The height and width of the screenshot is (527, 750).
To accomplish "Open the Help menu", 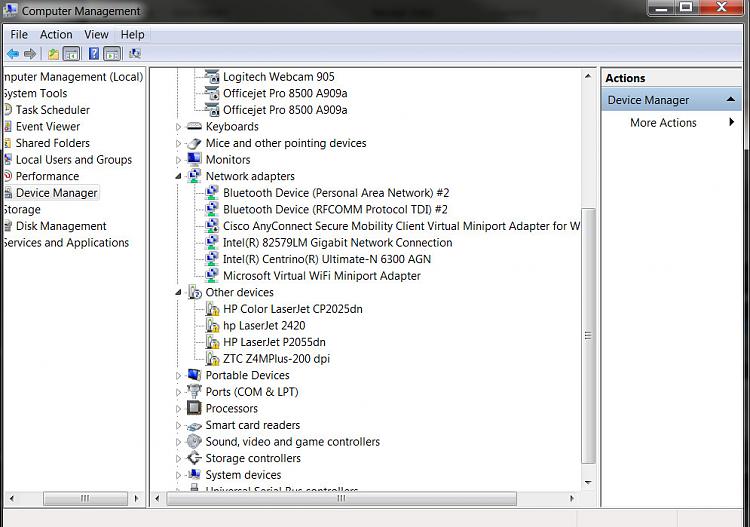I will (x=132, y=34).
